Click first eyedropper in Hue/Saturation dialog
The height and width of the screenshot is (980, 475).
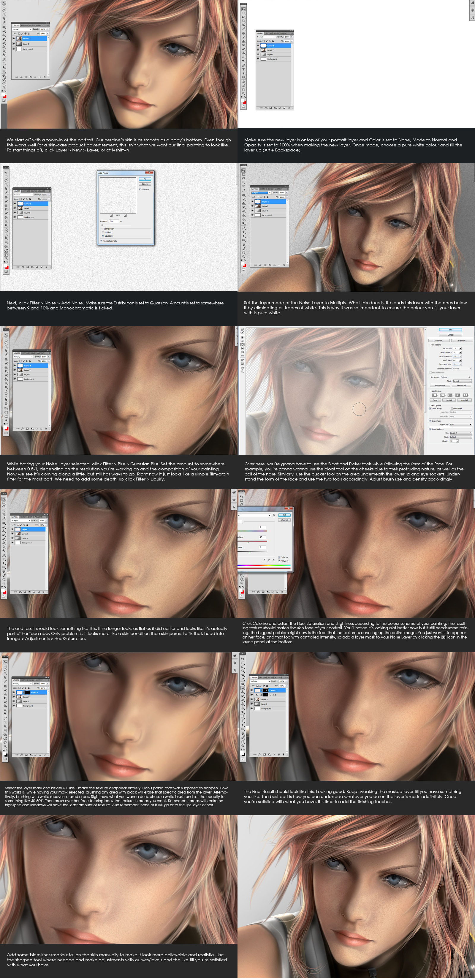click(x=264, y=560)
